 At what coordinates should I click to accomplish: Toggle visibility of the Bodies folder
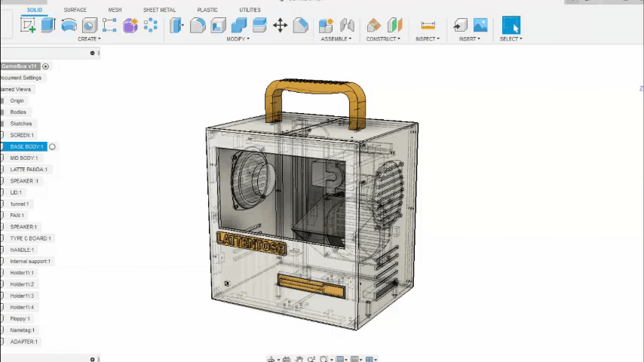2,112
